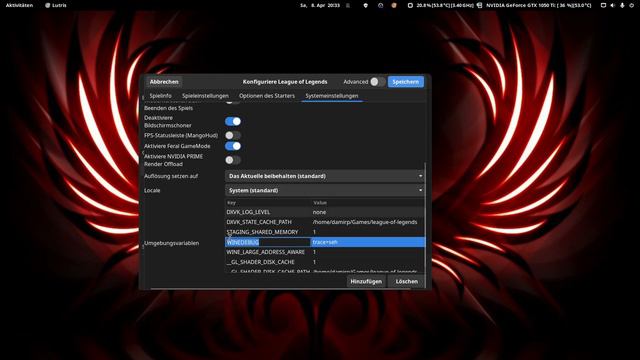Click the CPU temperature and frequency readout
The width and height of the screenshot is (640, 360).
(x=445, y=5)
